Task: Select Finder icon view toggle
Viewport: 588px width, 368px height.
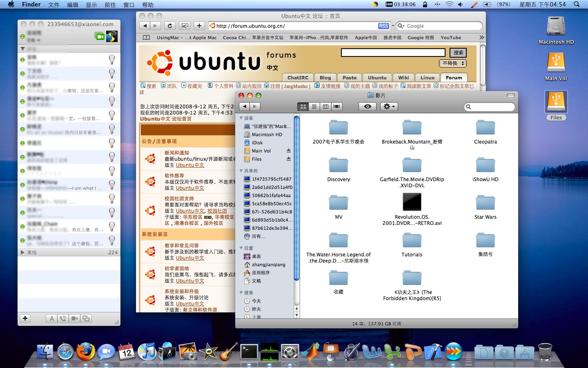Action: (303, 106)
